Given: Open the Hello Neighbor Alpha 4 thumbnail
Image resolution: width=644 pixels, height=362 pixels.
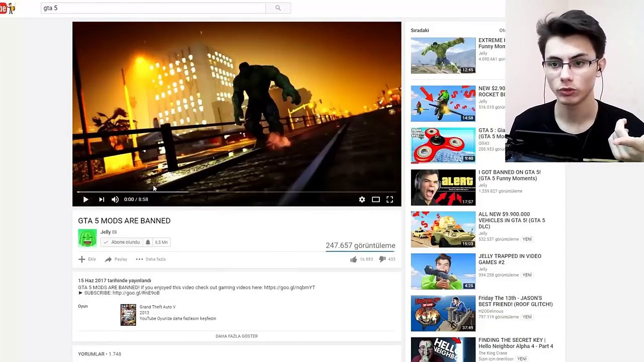Looking at the screenshot, I should coord(443,349).
